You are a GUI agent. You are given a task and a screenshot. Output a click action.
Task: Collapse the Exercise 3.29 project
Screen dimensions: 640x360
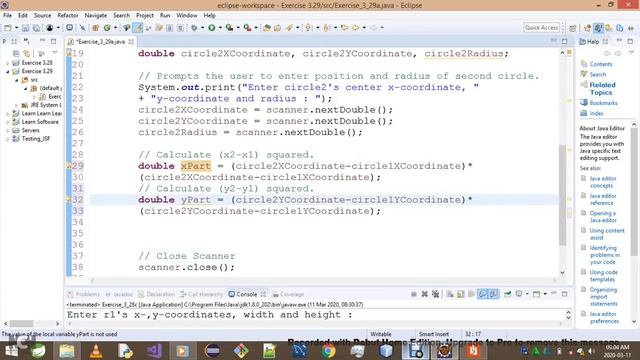point(7,71)
